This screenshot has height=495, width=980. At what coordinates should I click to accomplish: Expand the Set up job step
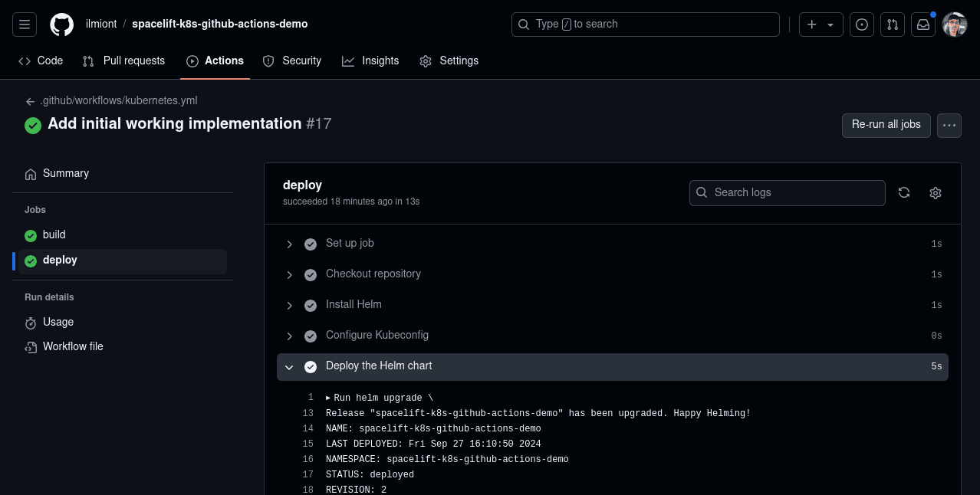tap(613, 244)
